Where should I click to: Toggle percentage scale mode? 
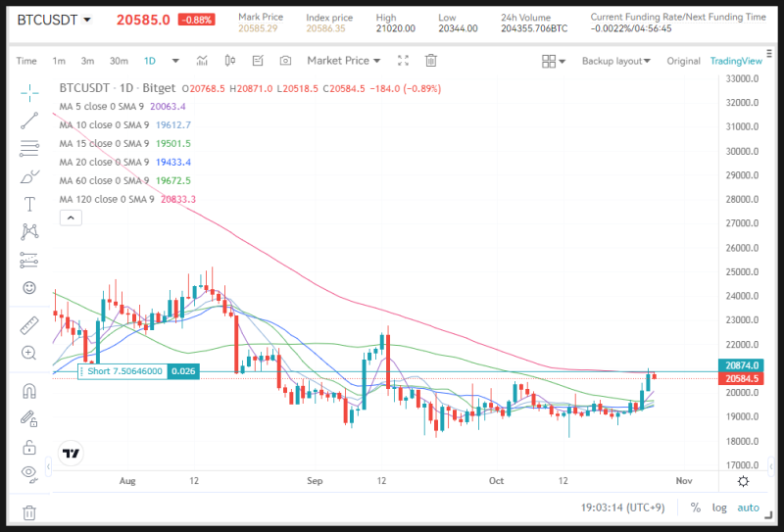pyautogui.click(x=696, y=508)
